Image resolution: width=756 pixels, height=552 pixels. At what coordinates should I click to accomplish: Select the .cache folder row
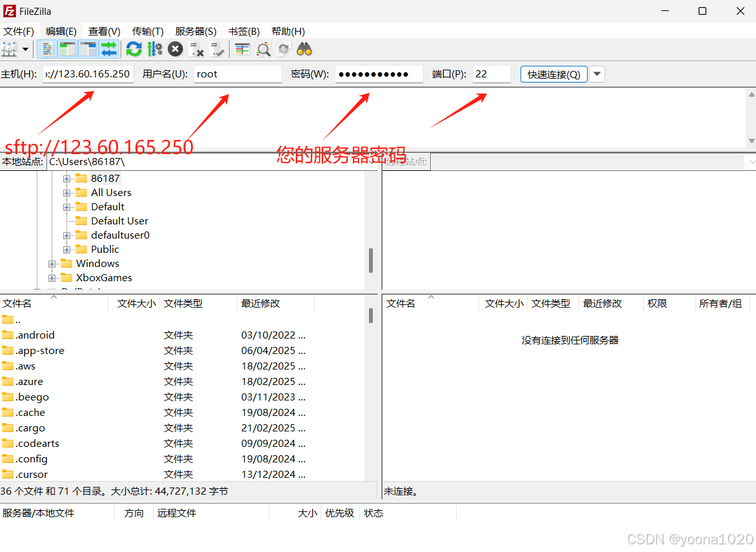point(183,412)
